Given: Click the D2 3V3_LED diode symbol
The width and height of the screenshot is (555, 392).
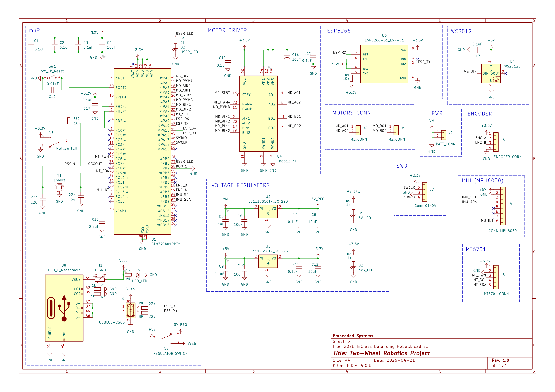Looking at the screenshot, I should point(353,268).
